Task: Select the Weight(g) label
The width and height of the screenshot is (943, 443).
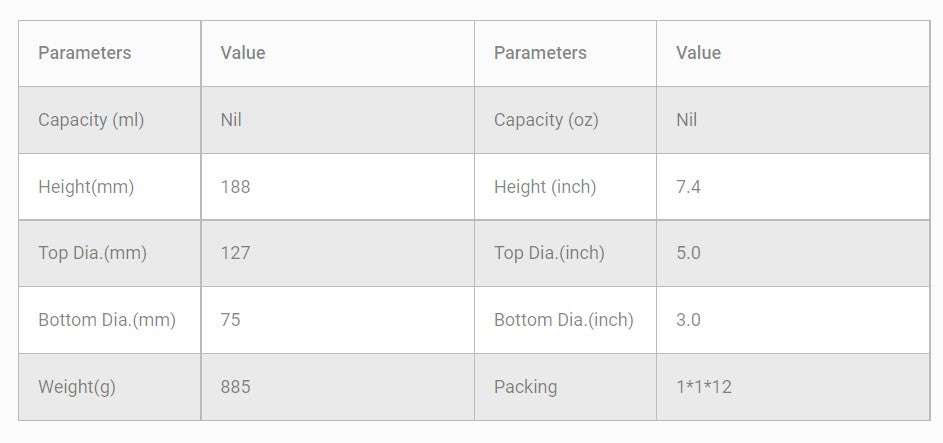Action: [77, 387]
